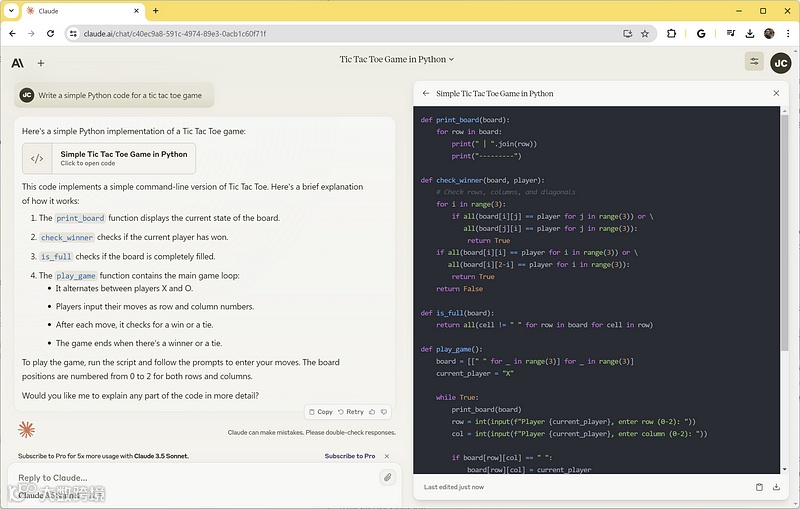Click the Anthropic logo in top-left
Screen dimensions: 800x509
[x=18, y=63]
